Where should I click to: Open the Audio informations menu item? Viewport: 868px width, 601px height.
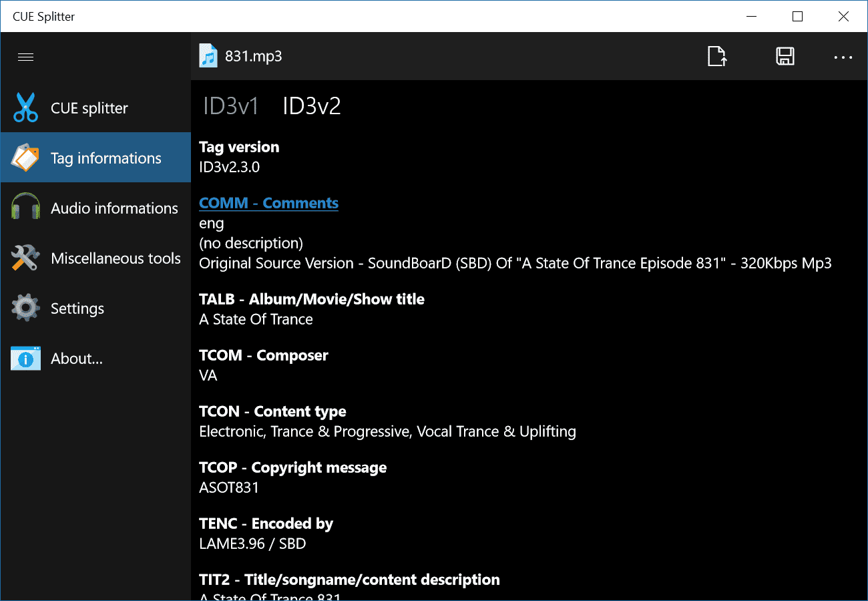click(114, 208)
